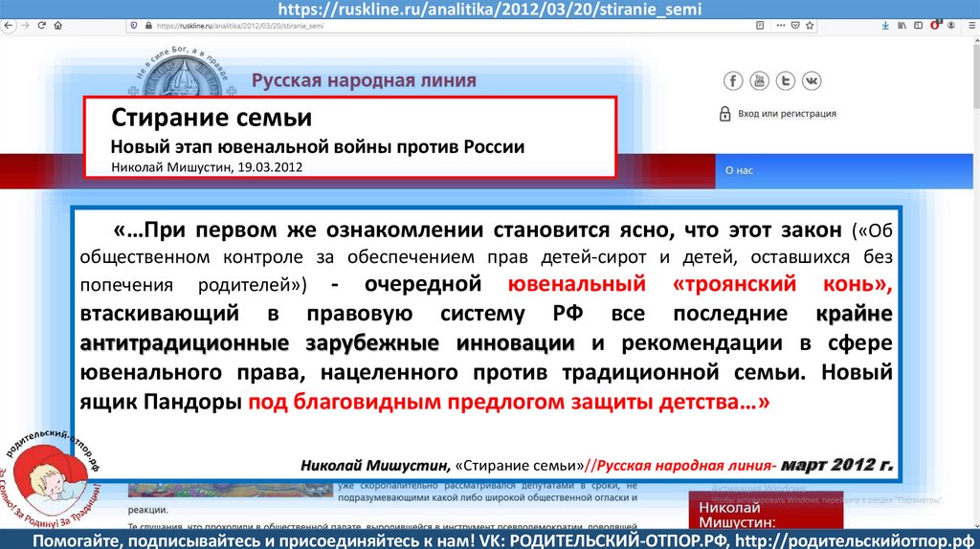Screen dimensions: 980x549
Task: Save the page to Pocket
Action: (x=795, y=26)
